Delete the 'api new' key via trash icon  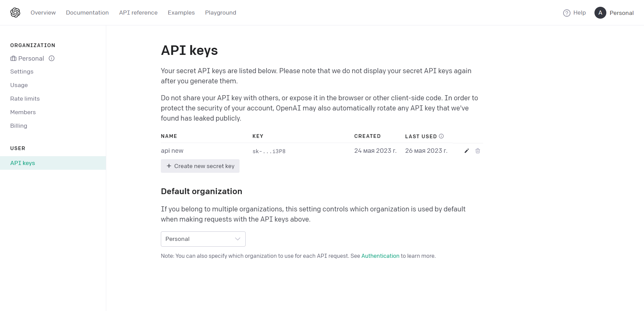tap(478, 151)
